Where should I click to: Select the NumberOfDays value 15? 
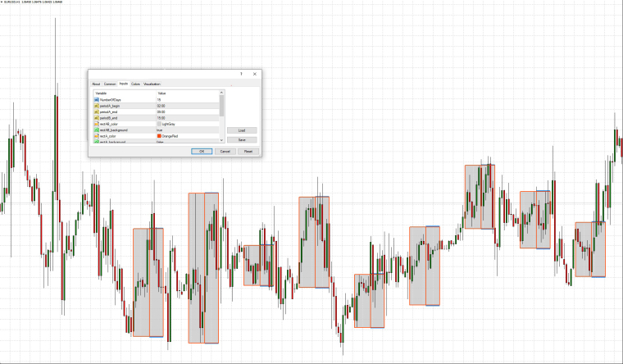click(159, 100)
